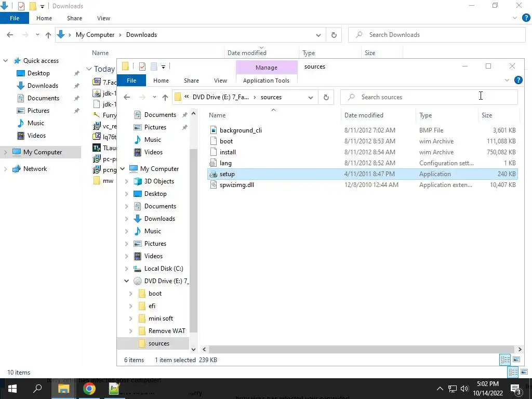Switch sources window to details view
The height and width of the screenshot is (399, 532).
[x=505, y=360]
